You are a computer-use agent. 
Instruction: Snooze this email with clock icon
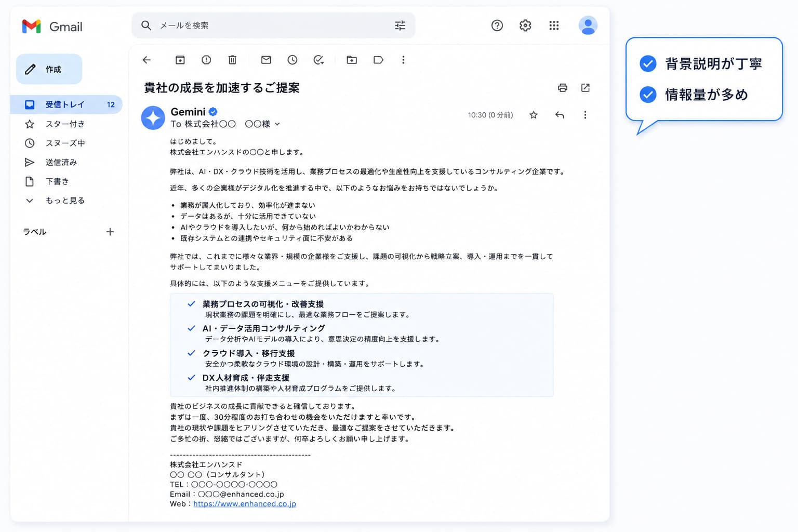pyautogui.click(x=292, y=60)
